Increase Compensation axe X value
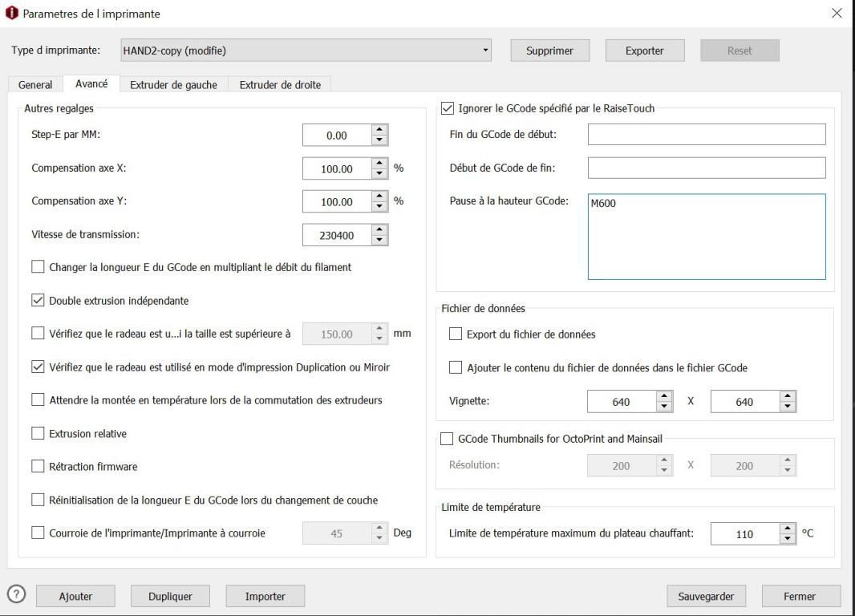855x616 pixels. tap(379, 163)
